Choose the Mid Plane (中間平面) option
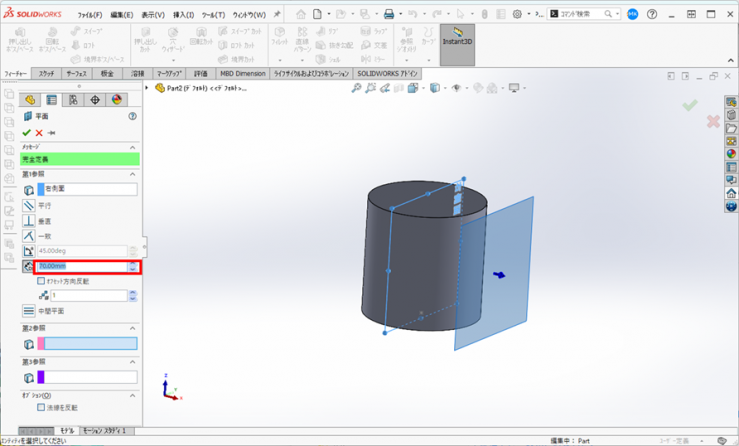739x446 pixels. coord(29,312)
